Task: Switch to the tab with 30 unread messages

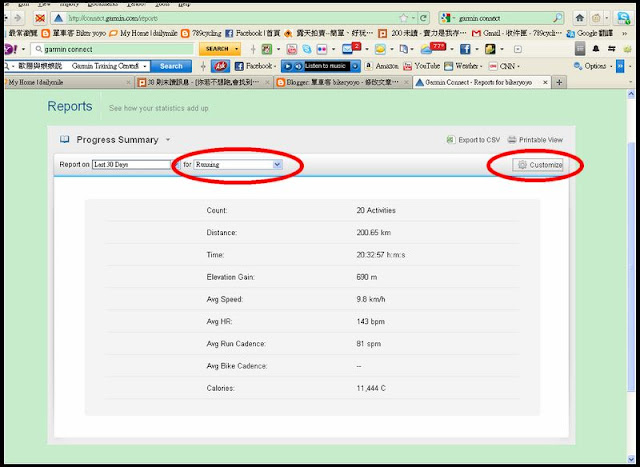Action: pos(203,82)
